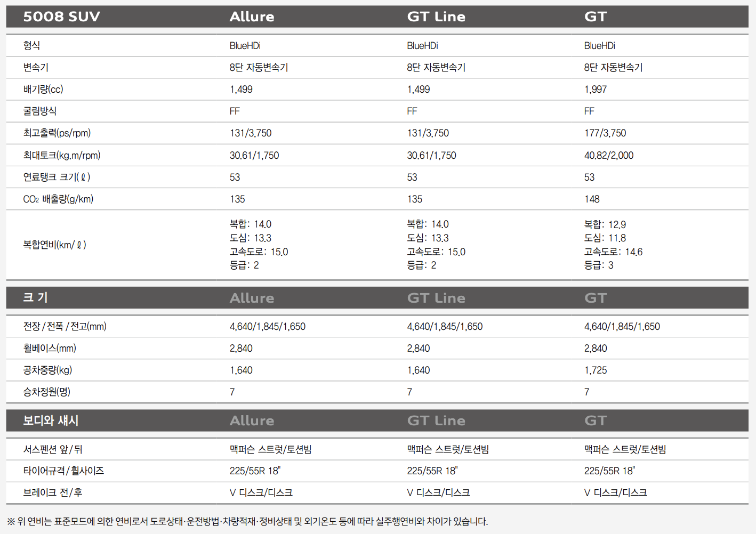Click "고속도로: 14.6" in the GT column
Image resolution: width=756 pixels, height=534 pixels.
tap(614, 252)
